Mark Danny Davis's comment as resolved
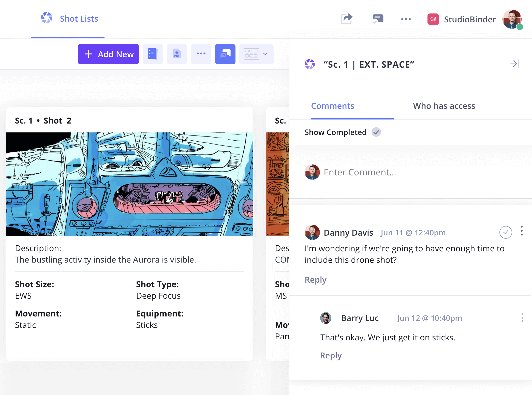 506,232
